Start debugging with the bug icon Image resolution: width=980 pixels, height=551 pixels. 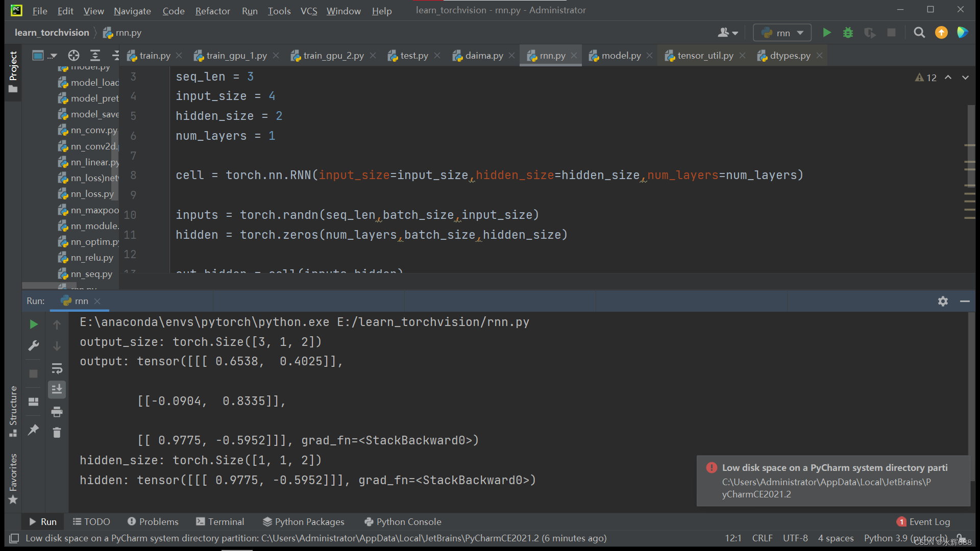[x=848, y=33]
